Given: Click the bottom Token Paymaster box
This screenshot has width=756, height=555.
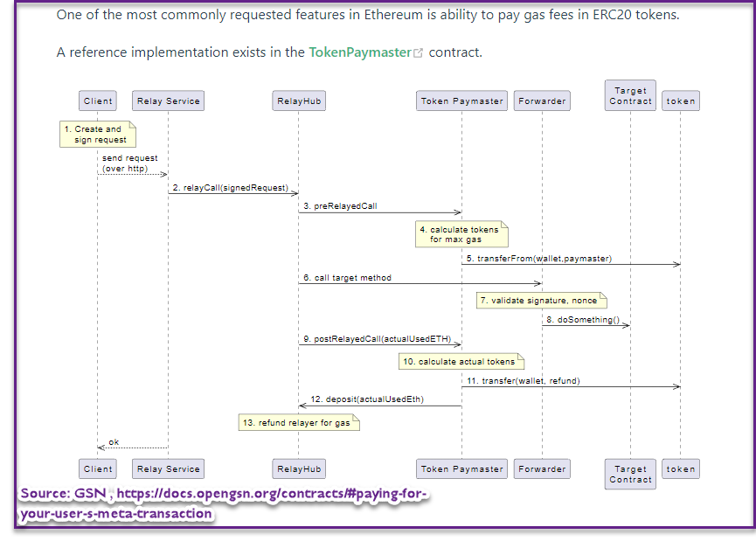Looking at the screenshot, I should (x=461, y=468).
